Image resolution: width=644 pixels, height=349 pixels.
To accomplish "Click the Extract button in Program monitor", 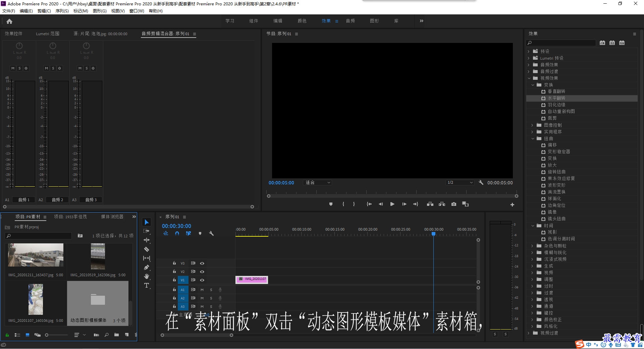I will pyautogui.click(x=442, y=204).
